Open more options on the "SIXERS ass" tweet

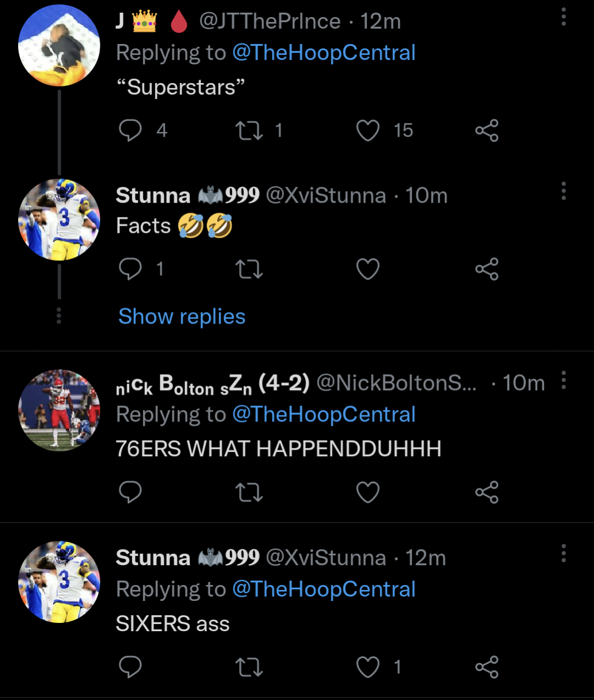click(563, 553)
